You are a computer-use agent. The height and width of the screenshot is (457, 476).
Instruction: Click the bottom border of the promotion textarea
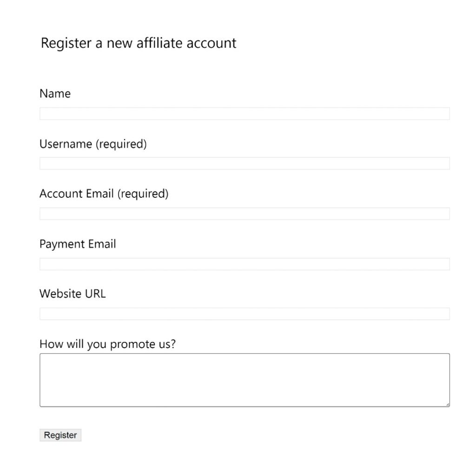245,405
